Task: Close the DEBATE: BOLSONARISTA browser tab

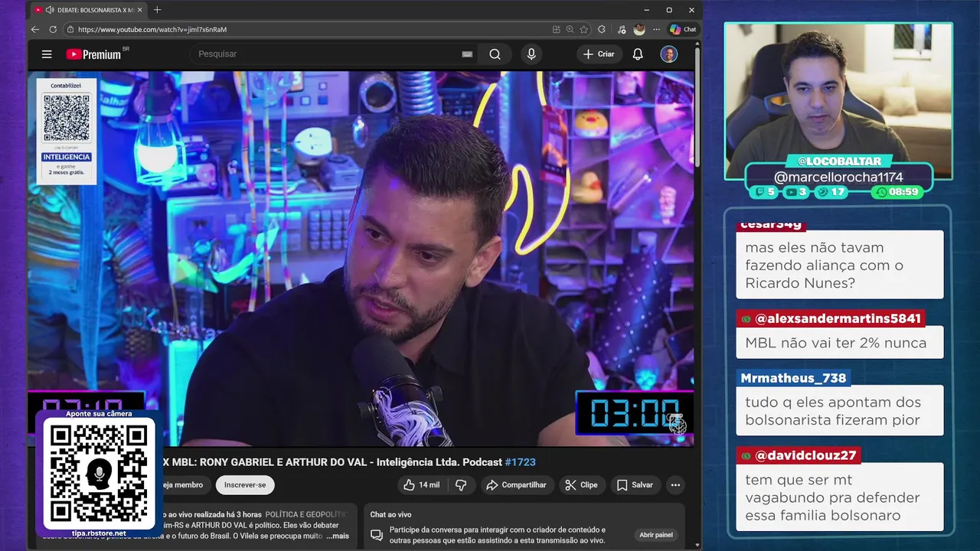Action: (139, 10)
